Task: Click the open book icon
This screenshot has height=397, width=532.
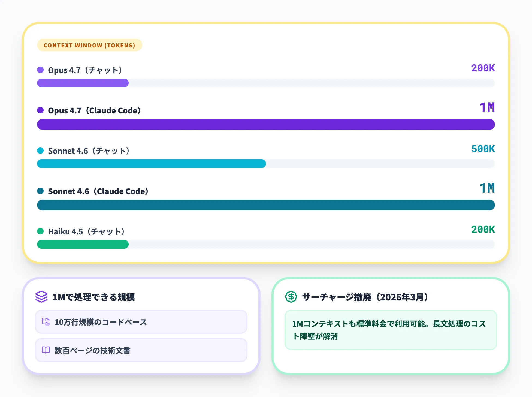Action: coord(46,350)
